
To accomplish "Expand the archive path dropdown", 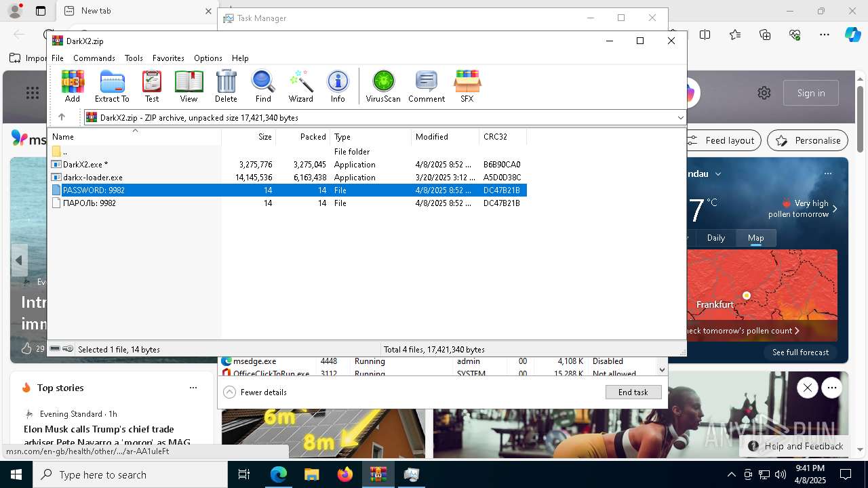I will coord(680,118).
